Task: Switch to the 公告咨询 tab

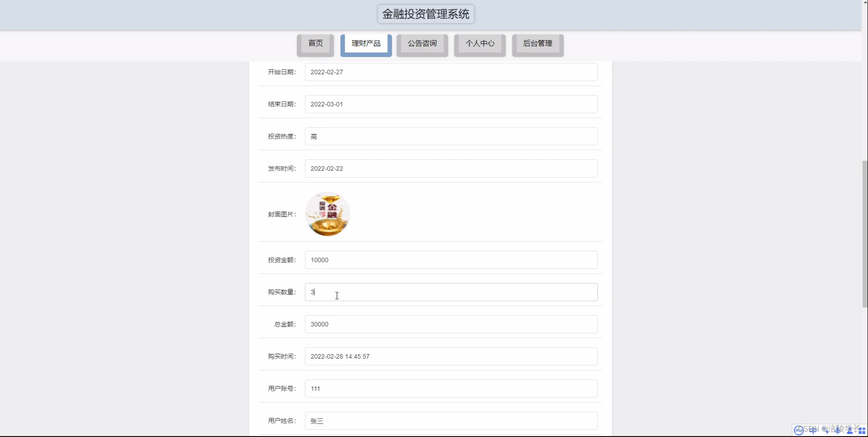Action: 422,44
